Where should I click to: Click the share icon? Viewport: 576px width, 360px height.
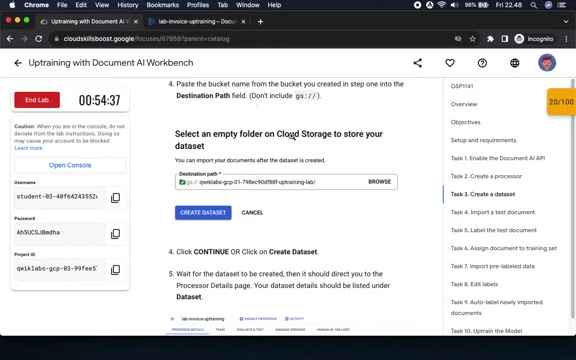pos(418,63)
